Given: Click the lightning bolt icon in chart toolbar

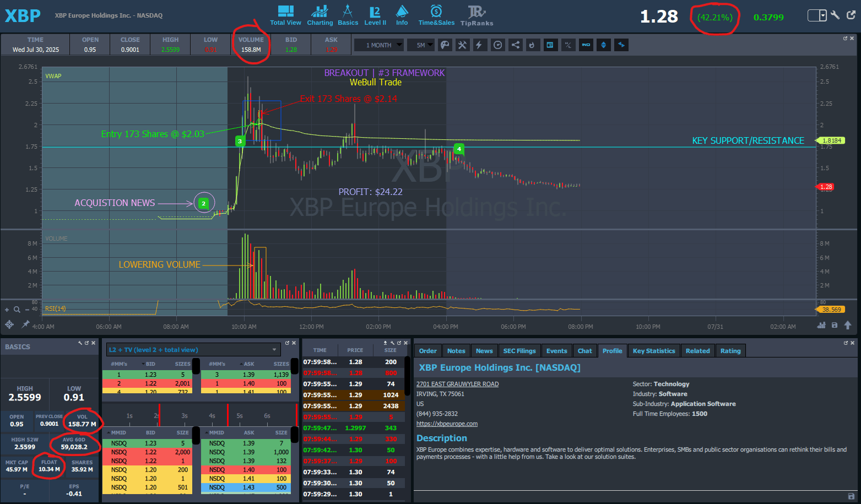Looking at the screenshot, I should [x=479, y=45].
